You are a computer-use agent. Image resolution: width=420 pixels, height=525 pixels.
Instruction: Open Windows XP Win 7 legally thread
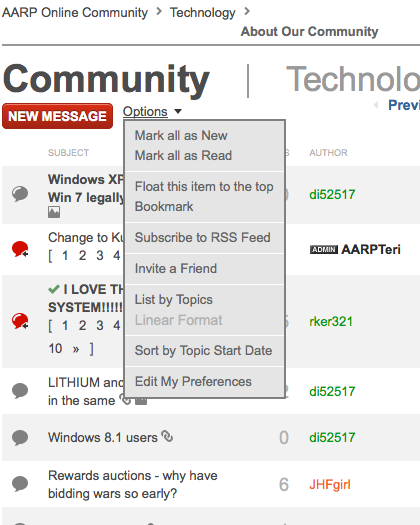click(86, 189)
